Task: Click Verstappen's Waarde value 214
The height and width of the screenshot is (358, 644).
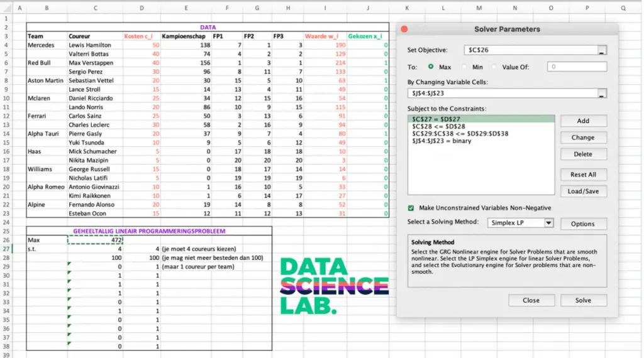Action: click(x=325, y=63)
